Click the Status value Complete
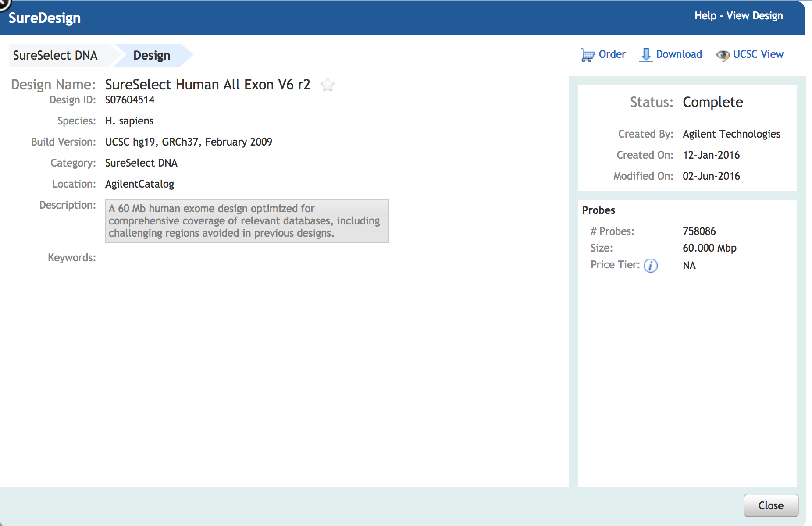This screenshot has width=812, height=526. tap(713, 102)
